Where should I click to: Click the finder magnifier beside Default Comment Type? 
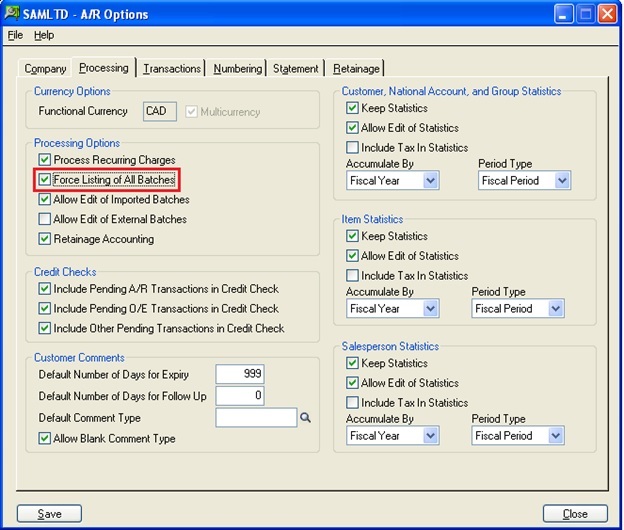pos(305,417)
